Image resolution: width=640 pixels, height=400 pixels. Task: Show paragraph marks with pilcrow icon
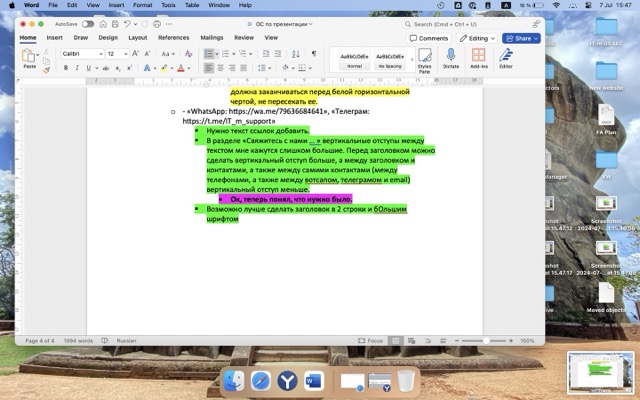pyautogui.click(x=314, y=53)
